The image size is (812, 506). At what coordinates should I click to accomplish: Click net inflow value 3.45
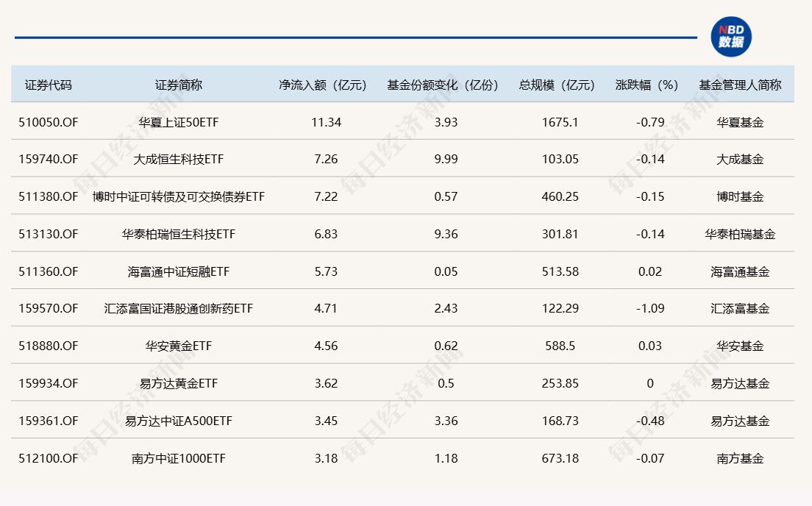pos(327,421)
